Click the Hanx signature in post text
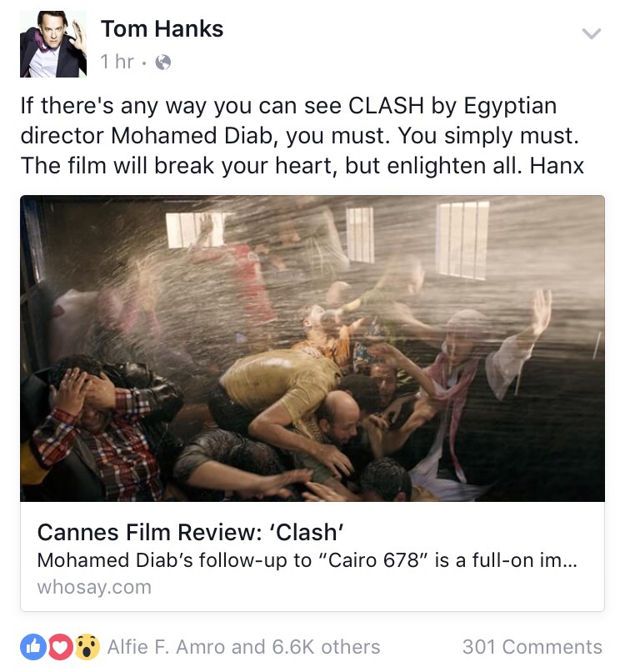 [557, 165]
